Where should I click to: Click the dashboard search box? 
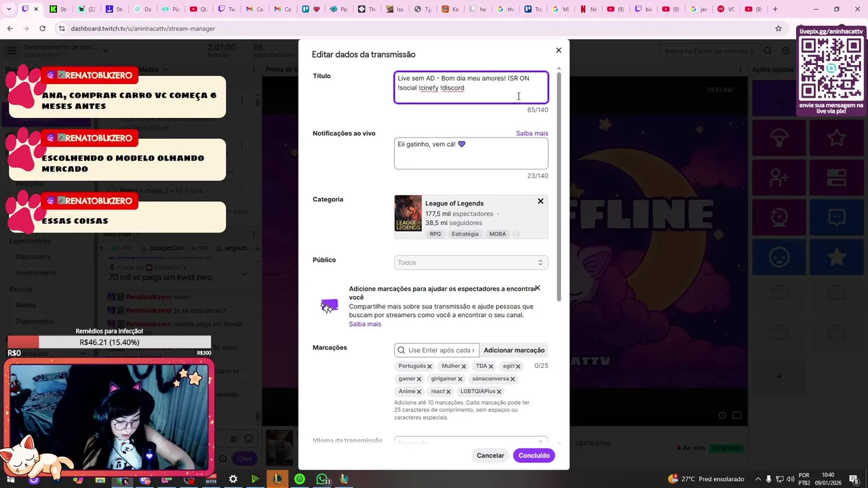[709, 51]
